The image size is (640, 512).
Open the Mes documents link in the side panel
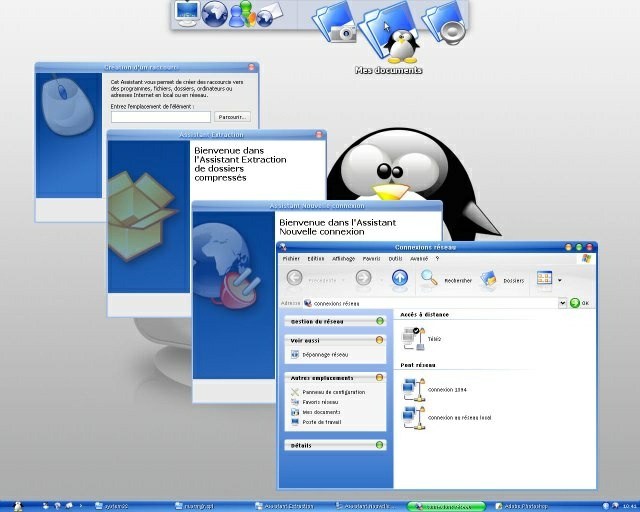(321, 412)
